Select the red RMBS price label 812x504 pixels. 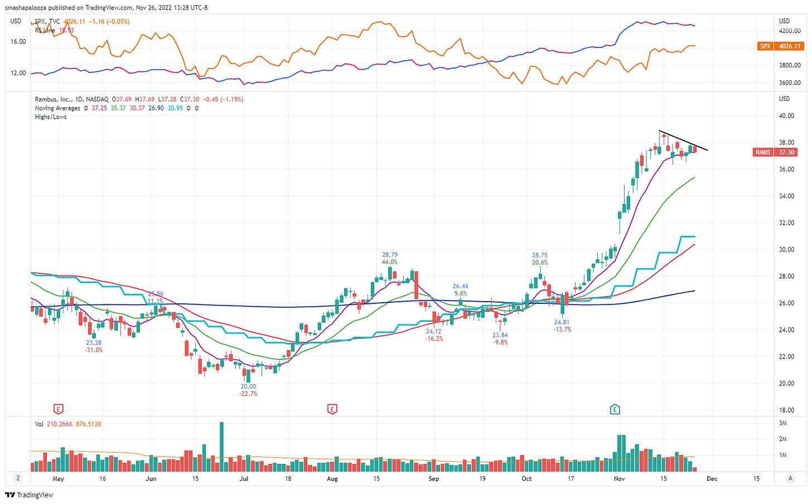pos(775,152)
